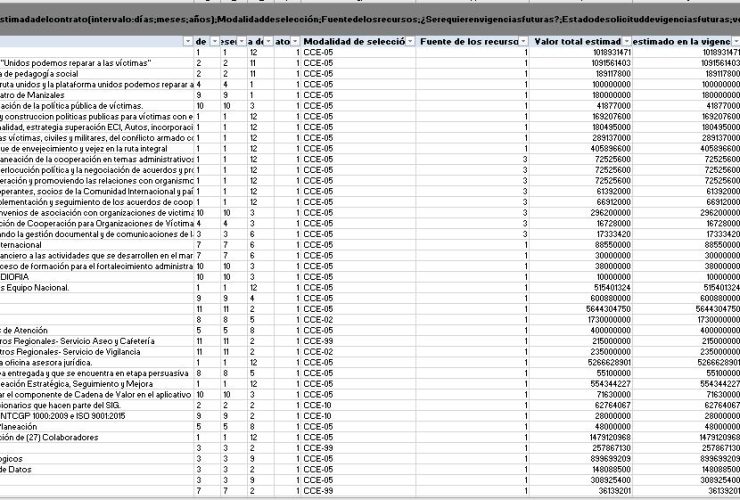Click the 'ternacional' description cell
740x500 pixels.
[97, 245]
